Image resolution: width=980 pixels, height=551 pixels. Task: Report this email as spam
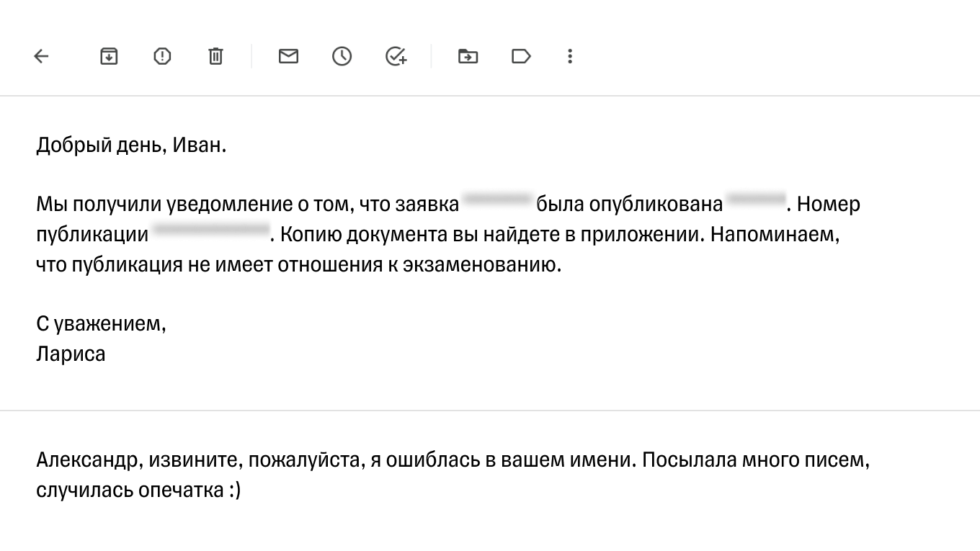(162, 56)
